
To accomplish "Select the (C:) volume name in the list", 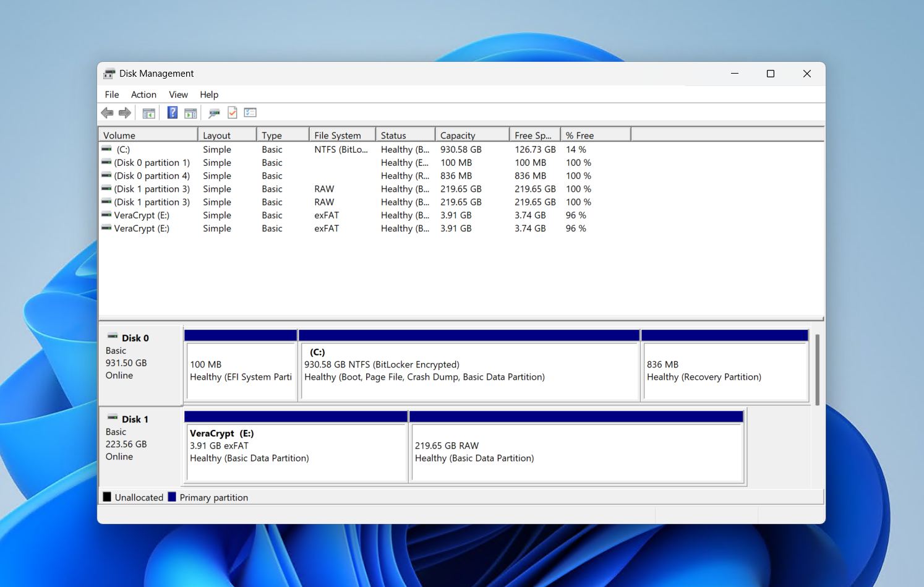I will [x=123, y=149].
